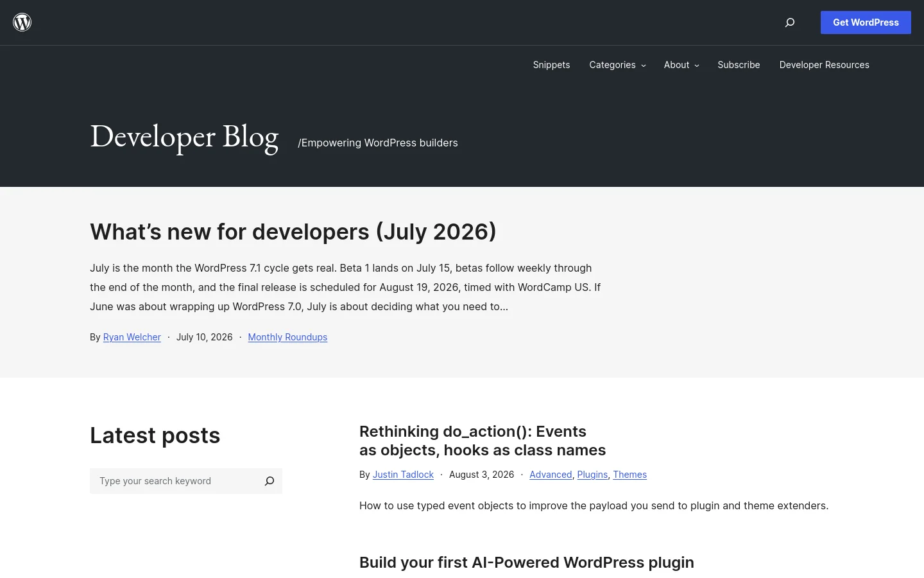Click the "July 10, 2026" post date

[x=204, y=337]
